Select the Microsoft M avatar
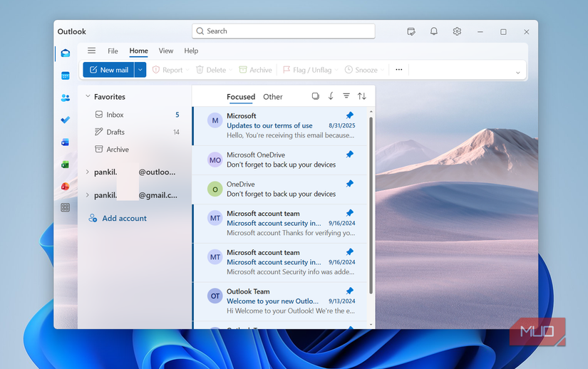Image resolution: width=588 pixels, height=369 pixels. pyautogui.click(x=215, y=120)
